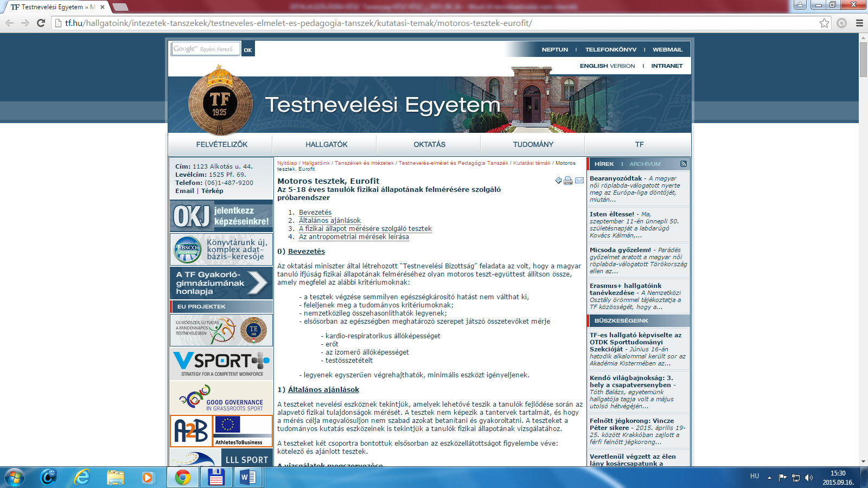Image resolution: width=868 pixels, height=488 pixels.
Task: Click the HU language indicator
Action: click(755, 476)
